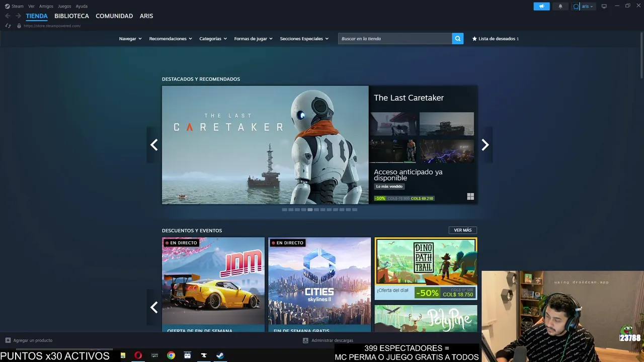The image size is (644, 362).
Task: Open the Amigos menu
Action: point(46,7)
